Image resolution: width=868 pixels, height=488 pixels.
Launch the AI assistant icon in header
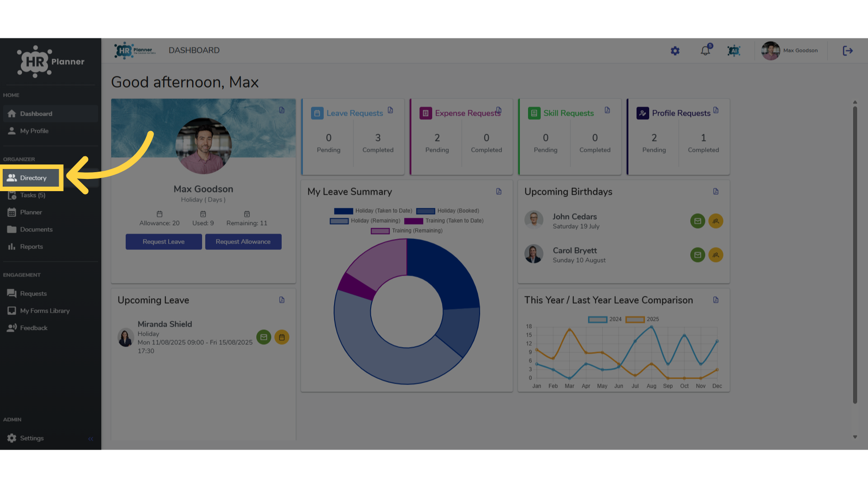(734, 51)
